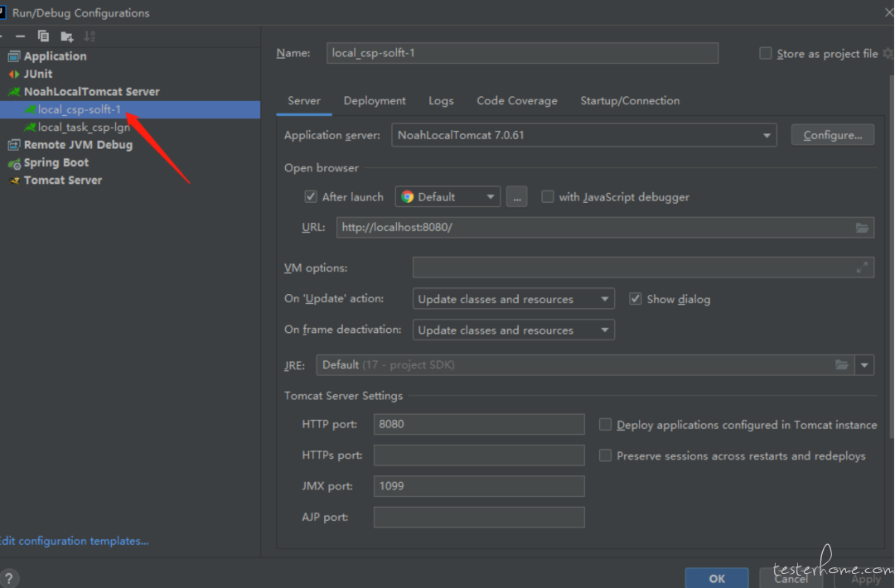Sort configurations alphabetically using the sort icon
The width and height of the screenshot is (895, 588).
pos(89,36)
